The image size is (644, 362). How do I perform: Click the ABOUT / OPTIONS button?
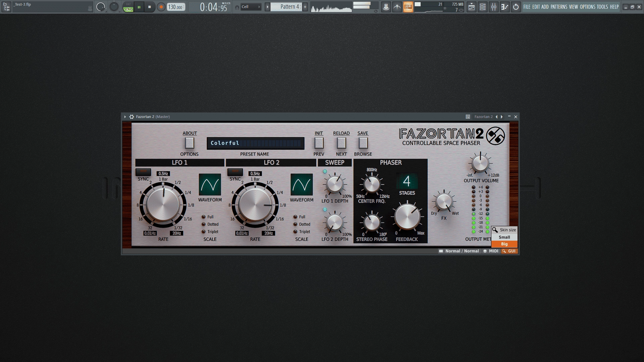[x=190, y=143]
